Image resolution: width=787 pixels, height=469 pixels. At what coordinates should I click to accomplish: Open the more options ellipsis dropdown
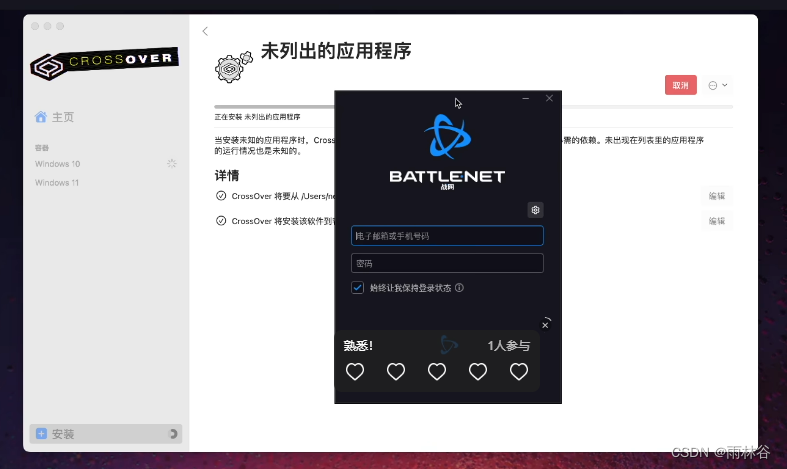[718, 85]
